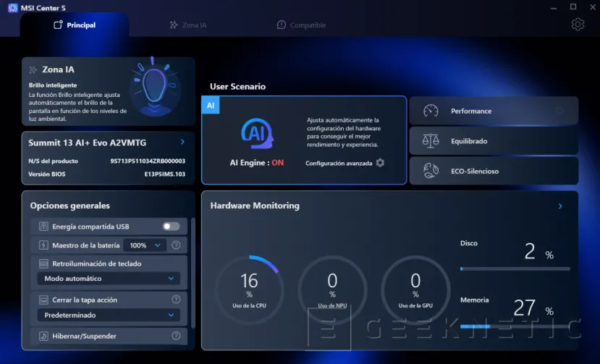Screen dimensions: 600x364
Task: Open the Compatible tab
Action: click(301, 25)
